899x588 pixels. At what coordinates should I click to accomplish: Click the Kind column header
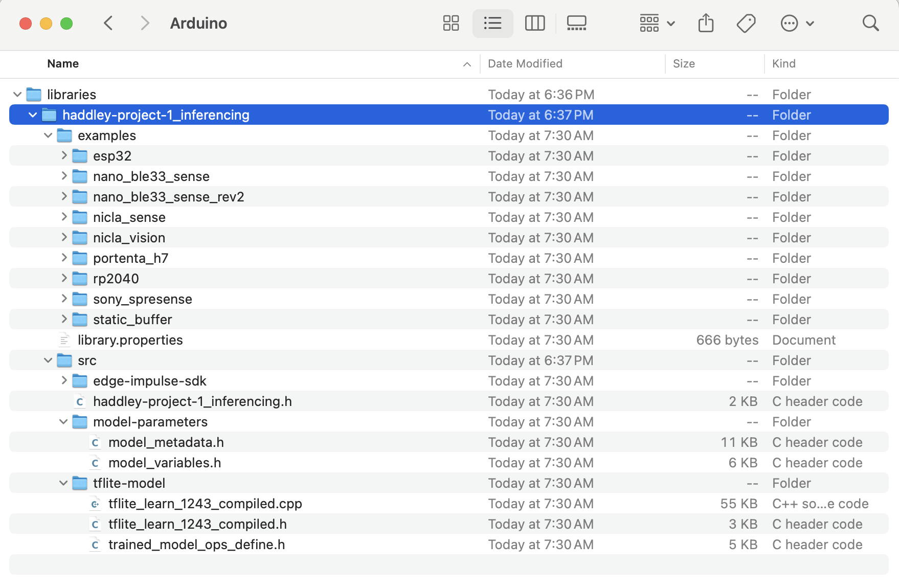(783, 64)
